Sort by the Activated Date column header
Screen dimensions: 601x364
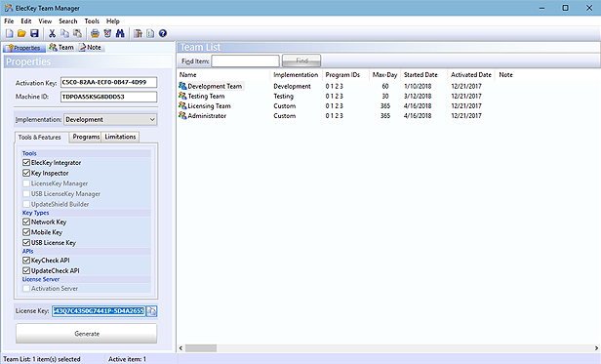coord(471,75)
